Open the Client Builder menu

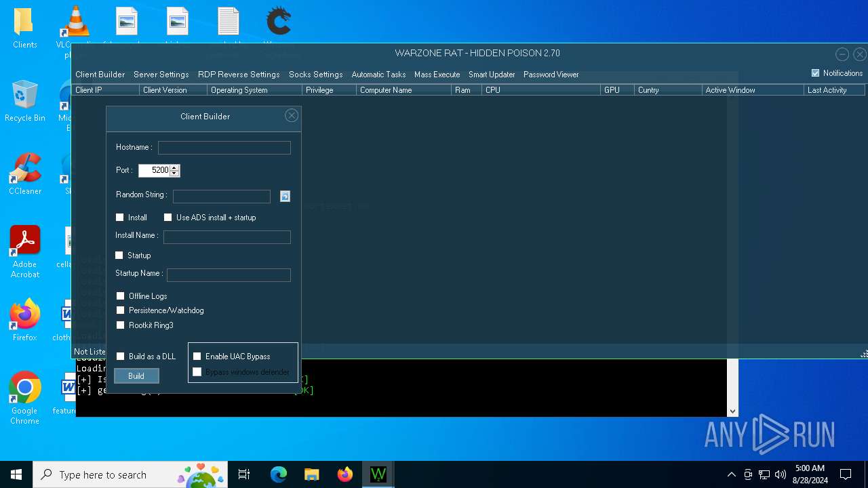pyautogui.click(x=100, y=75)
